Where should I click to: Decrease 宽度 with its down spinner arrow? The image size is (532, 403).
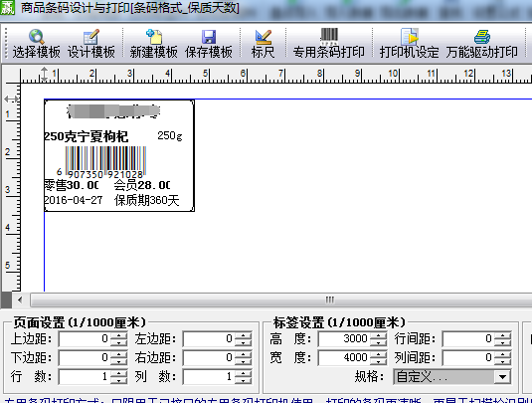click(x=378, y=361)
